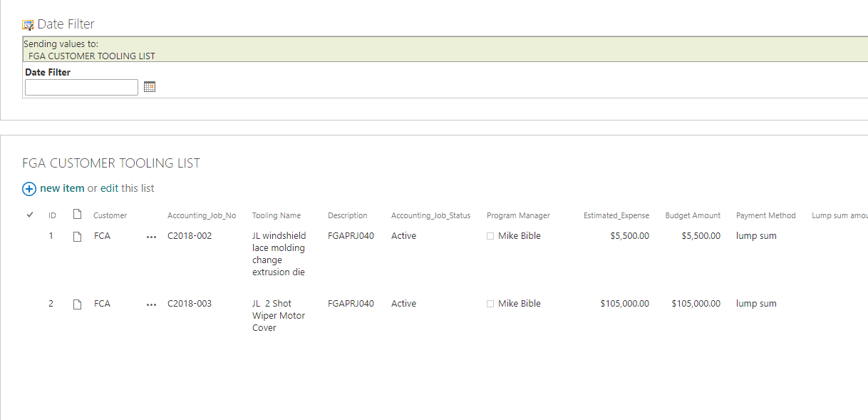Open the calendar picker for Date Filter
Viewport: 868px width, 420px height.
click(150, 86)
